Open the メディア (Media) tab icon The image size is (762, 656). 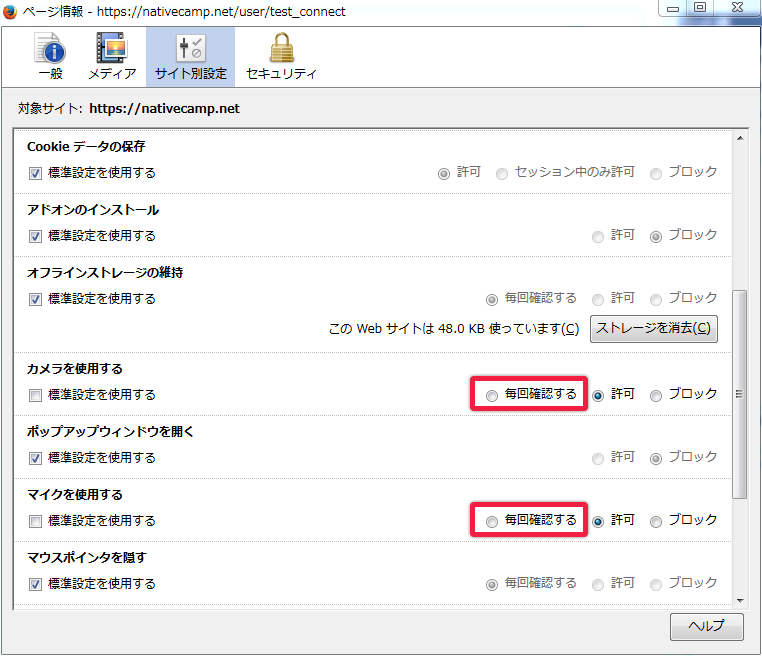(x=112, y=56)
